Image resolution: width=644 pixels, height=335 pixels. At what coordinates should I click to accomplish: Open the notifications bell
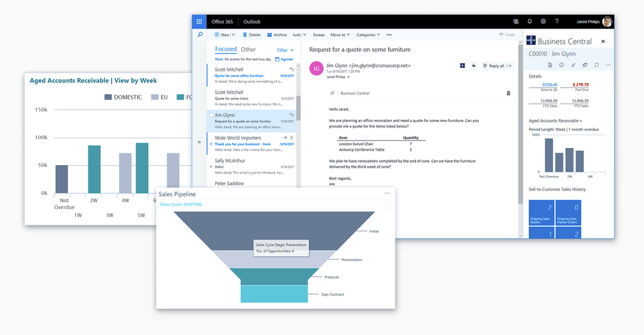pyautogui.click(x=530, y=22)
